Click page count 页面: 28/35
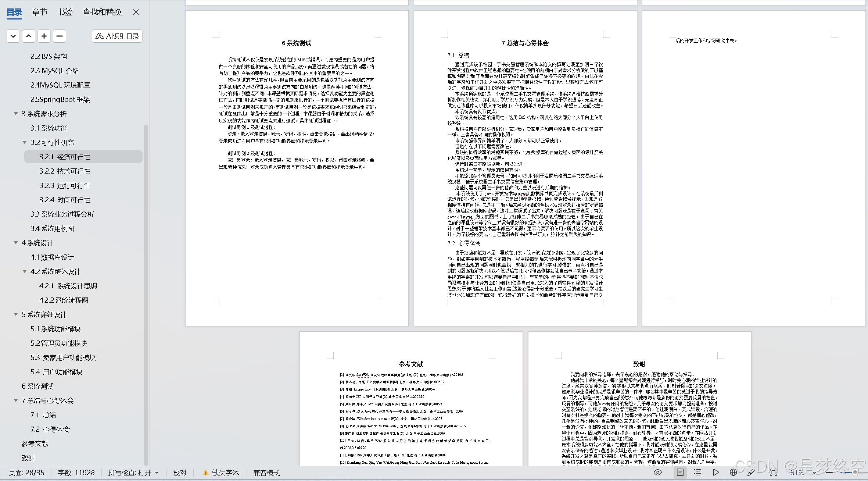 click(x=26, y=473)
